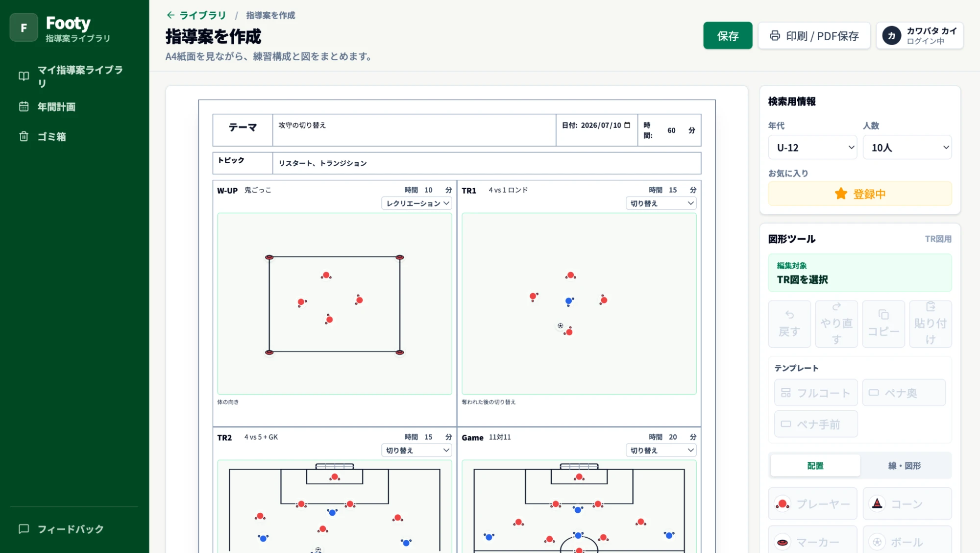The width and height of the screenshot is (980, 553).
Task: Select the マーカー marker placement tool
Action: point(812,541)
